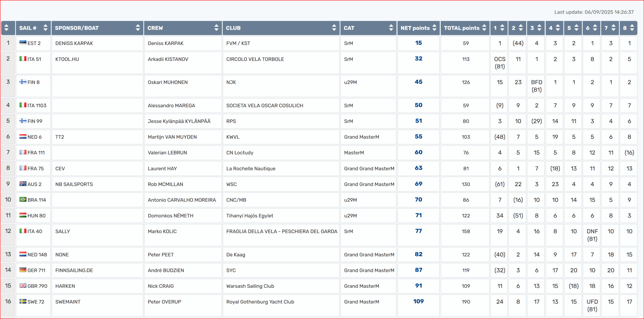Click net points value 15
Image resolution: width=644 pixels, height=319 pixels.
(418, 43)
